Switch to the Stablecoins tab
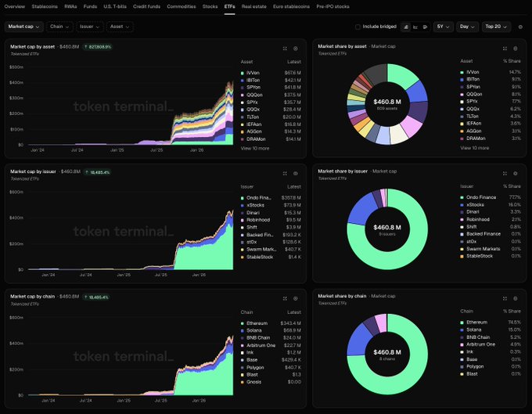The width and height of the screenshot is (532, 414). click(x=45, y=6)
